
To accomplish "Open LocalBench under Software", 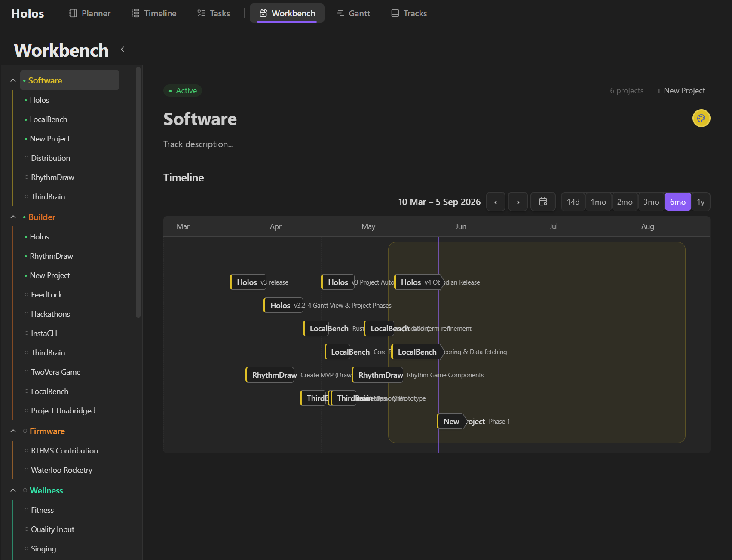I will (x=49, y=119).
